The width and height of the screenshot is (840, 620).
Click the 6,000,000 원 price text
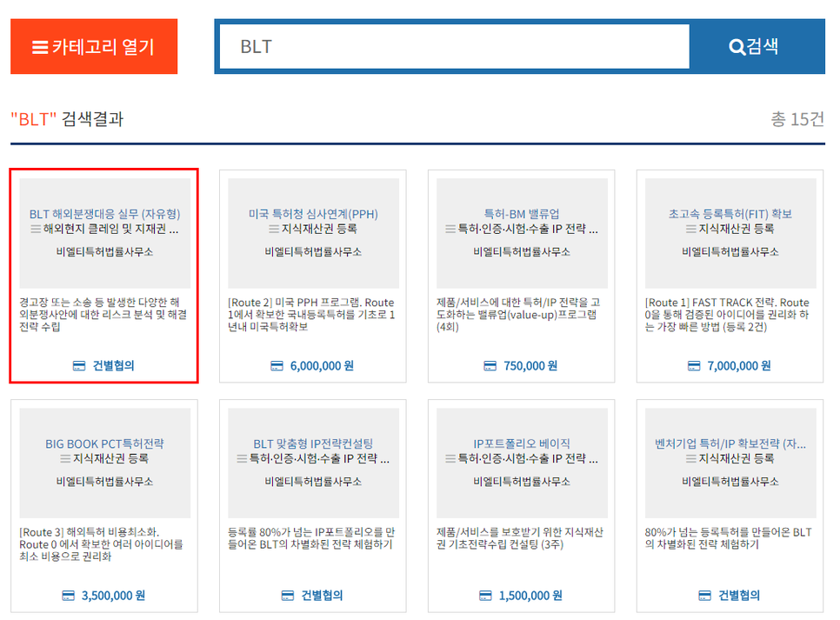322,366
